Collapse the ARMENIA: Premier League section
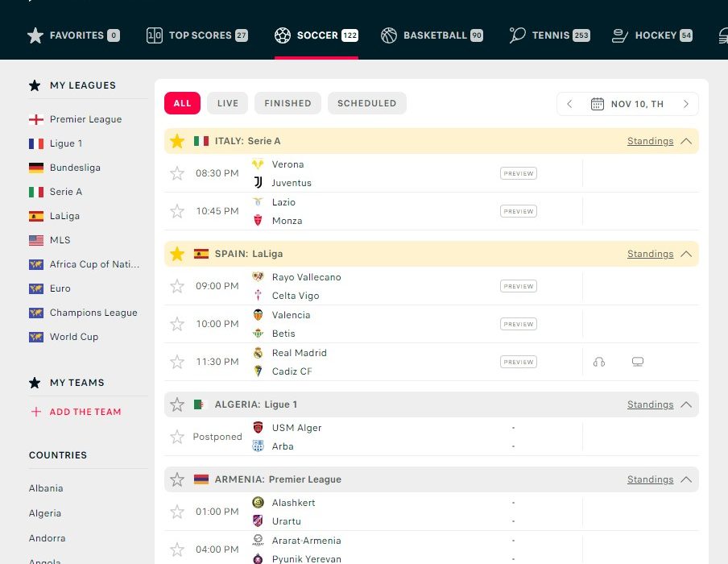Image resolution: width=728 pixels, height=564 pixels. coord(687,479)
